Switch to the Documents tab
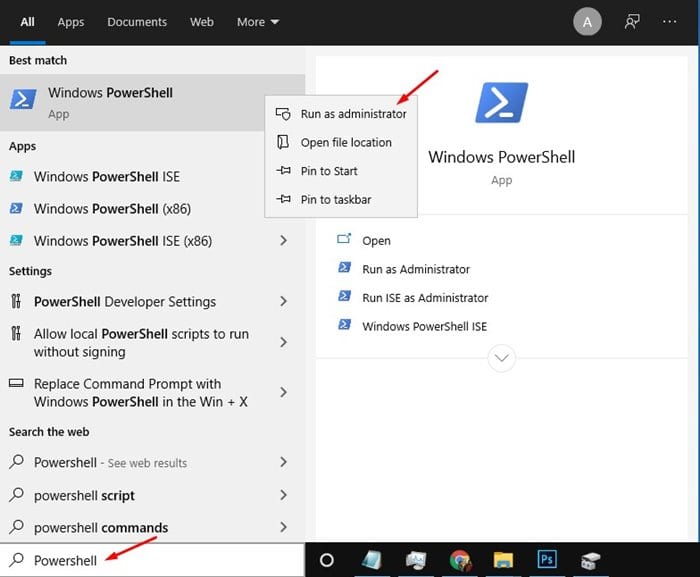This screenshot has width=700, height=577. 137,22
